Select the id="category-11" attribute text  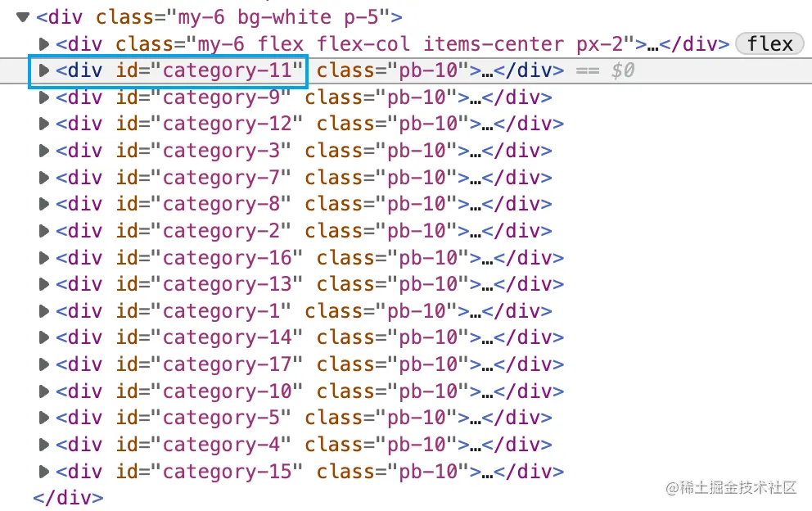pyautogui.click(x=210, y=70)
